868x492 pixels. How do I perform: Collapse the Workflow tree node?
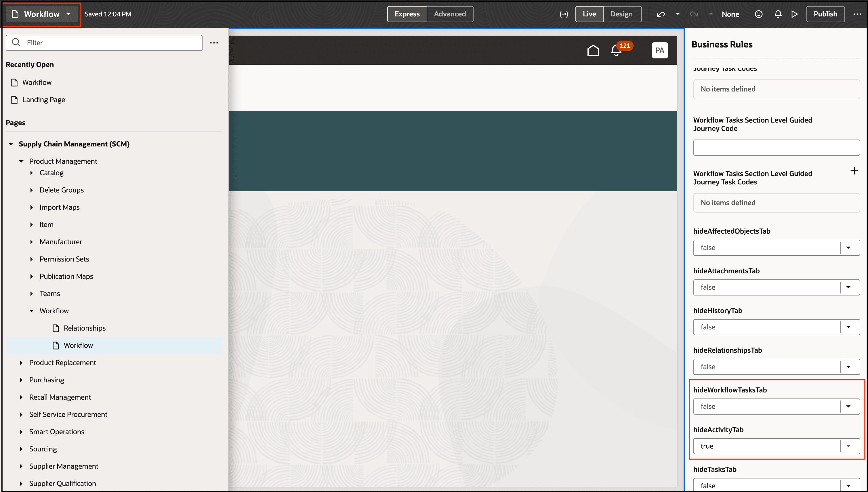coord(32,310)
